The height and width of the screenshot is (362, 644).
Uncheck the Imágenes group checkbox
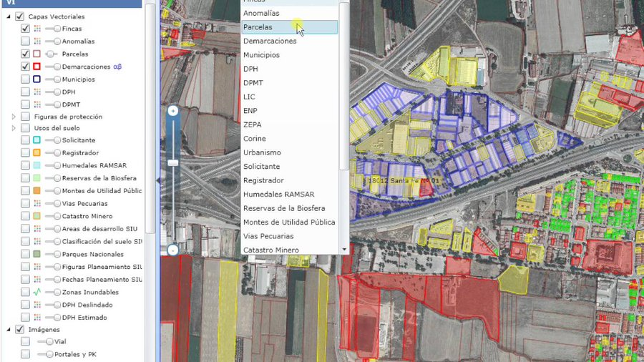point(20,330)
